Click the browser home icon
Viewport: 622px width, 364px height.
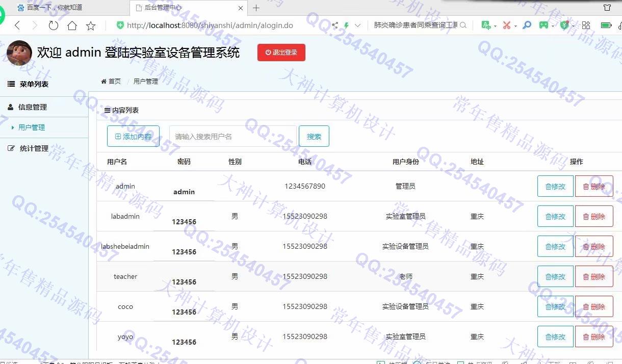pyautogui.click(x=72, y=25)
